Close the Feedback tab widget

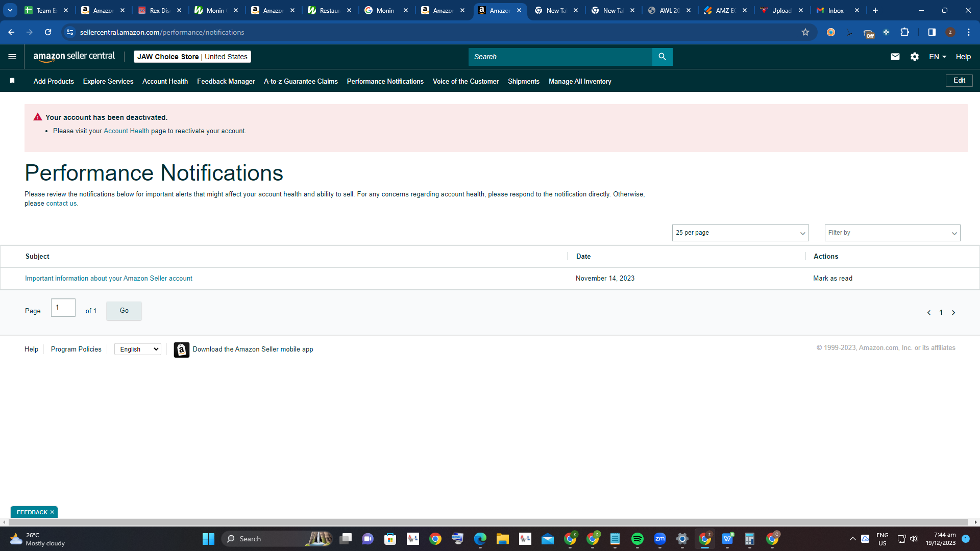click(52, 512)
